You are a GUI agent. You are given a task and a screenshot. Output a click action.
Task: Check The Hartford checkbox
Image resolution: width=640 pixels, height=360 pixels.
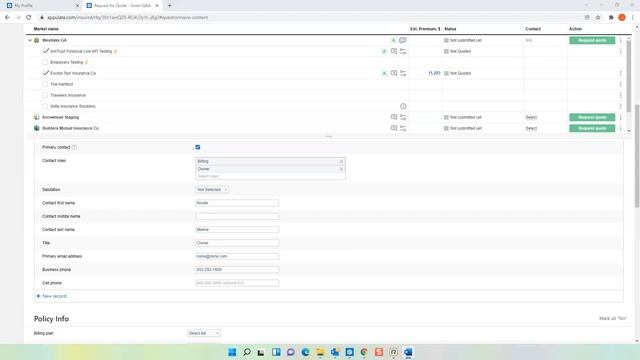45,84
